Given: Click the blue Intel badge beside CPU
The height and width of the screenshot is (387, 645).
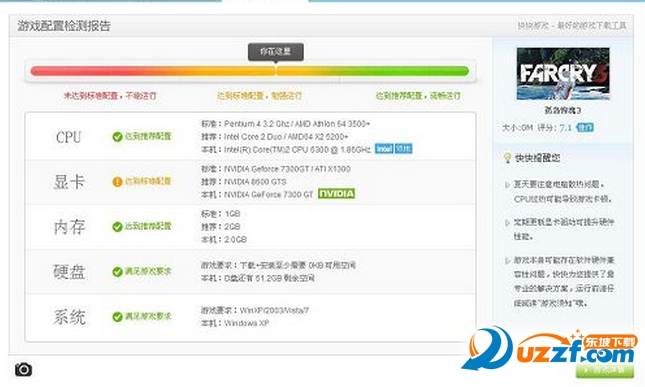Looking at the screenshot, I should 384,149.
